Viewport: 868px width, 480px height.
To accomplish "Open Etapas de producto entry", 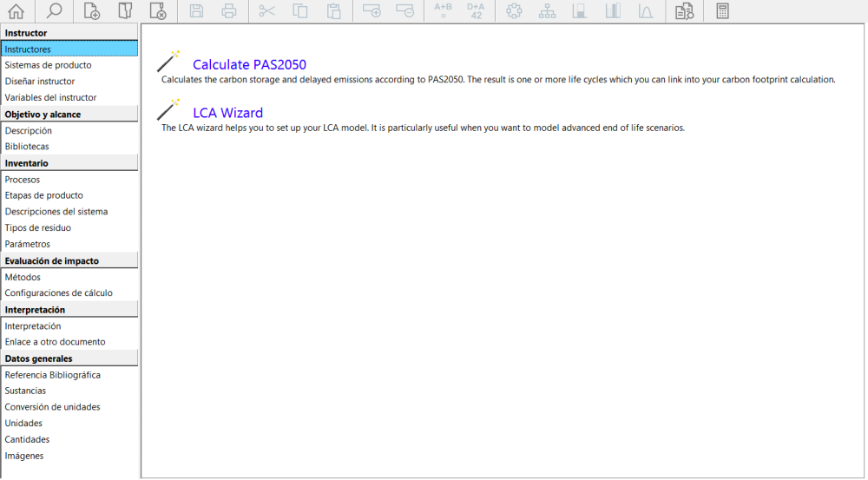I will pos(69,195).
